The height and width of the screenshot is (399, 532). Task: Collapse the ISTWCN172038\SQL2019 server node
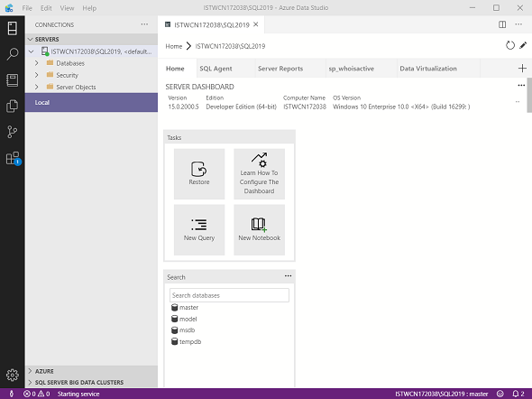(x=32, y=51)
